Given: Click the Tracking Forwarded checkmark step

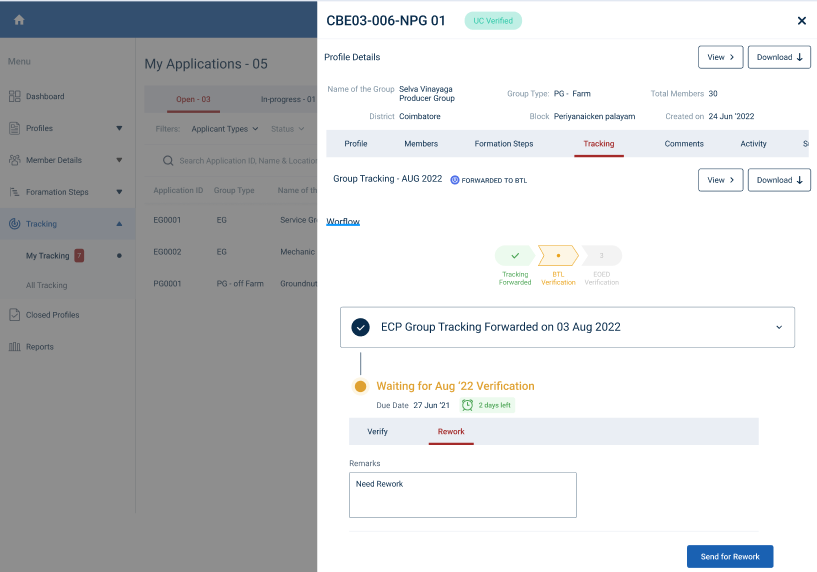Looking at the screenshot, I should tap(515, 256).
